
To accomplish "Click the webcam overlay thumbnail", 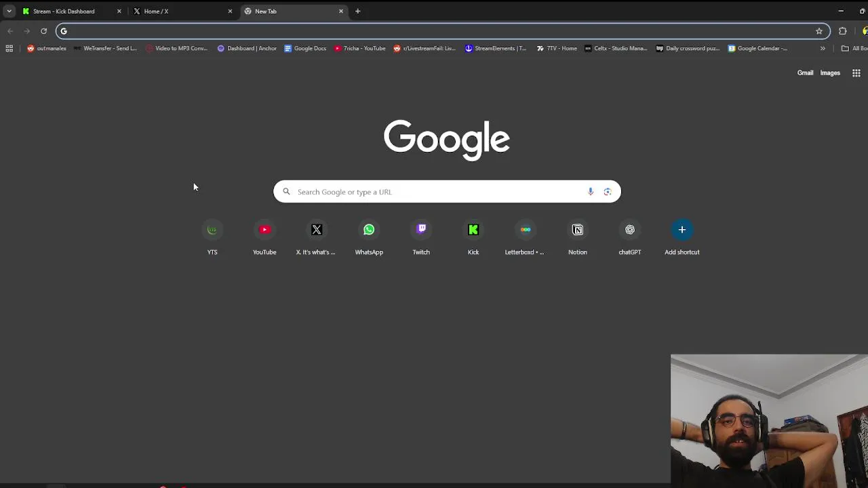I will click(x=769, y=421).
